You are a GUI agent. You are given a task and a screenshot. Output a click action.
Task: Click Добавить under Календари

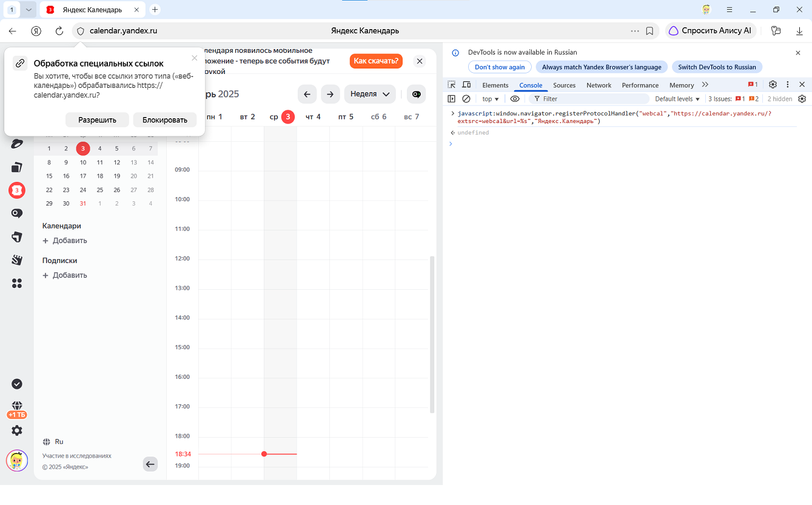[x=65, y=241]
